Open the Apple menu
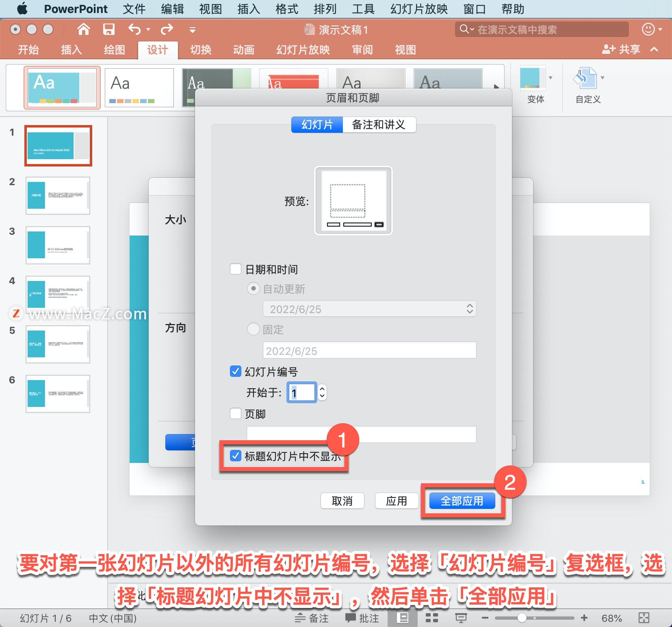The image size is (672, 627). [x=22, y=9]
